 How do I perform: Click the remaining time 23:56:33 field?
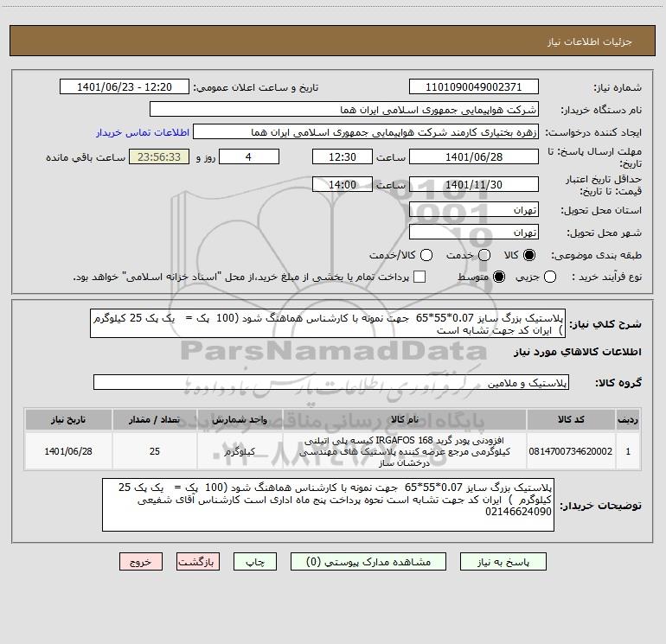[159, 156]
